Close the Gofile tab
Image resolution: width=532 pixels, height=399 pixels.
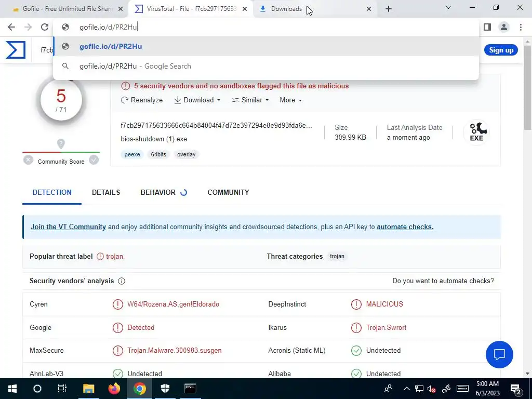tap(121, 9)
